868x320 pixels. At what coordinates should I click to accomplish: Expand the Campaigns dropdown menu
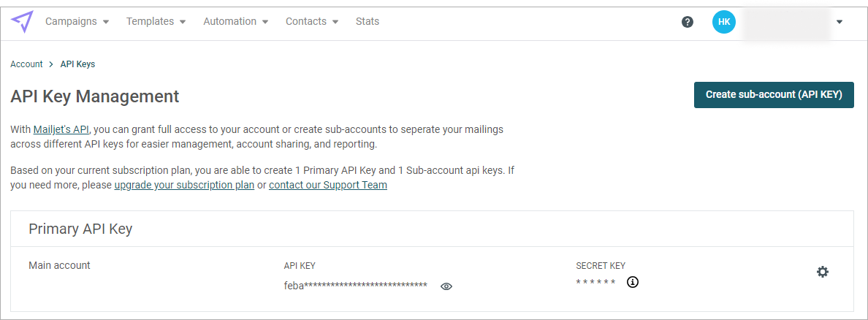(77, 22)
